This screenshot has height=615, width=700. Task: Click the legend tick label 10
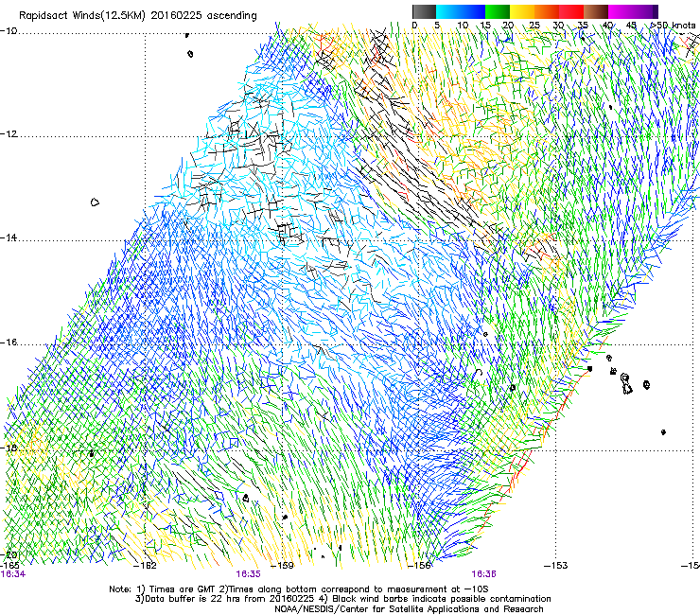(x=463, y=26)
